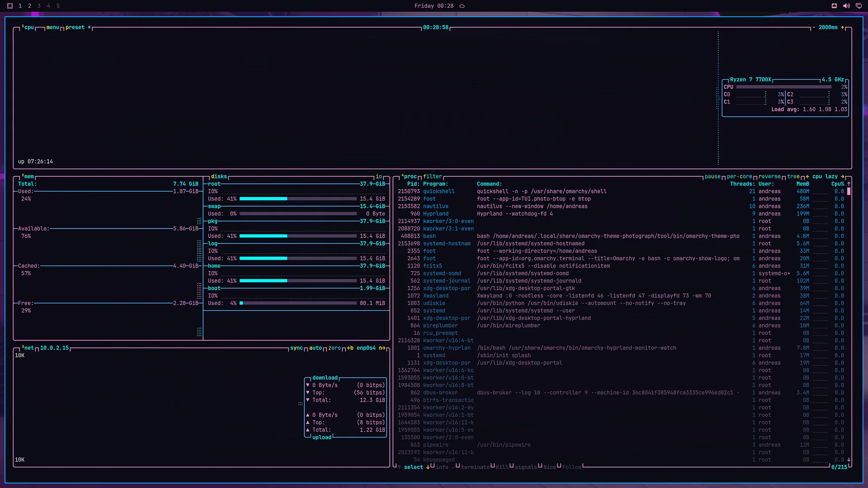The width and height of the screenshot is (868, 488).
Task: Click the filter field in the proc panel
Action: click(x=433, y=177)
